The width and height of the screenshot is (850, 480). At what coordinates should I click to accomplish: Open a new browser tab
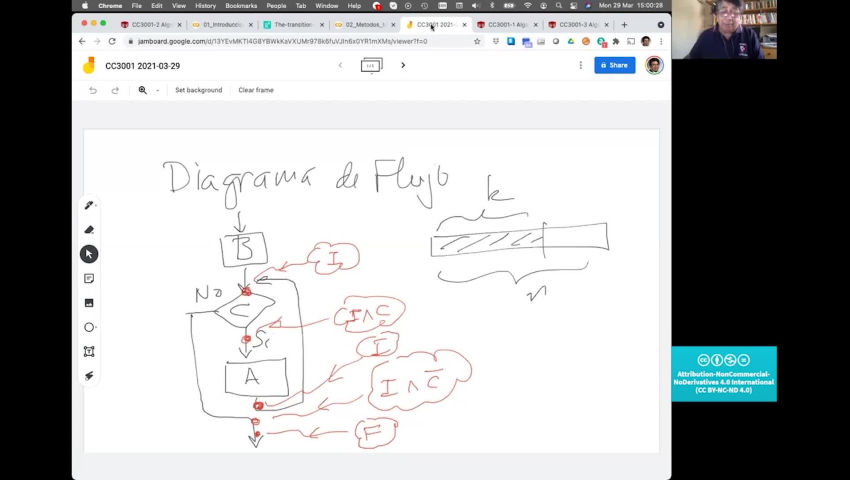pyautogui.click(x=624, y=24)
